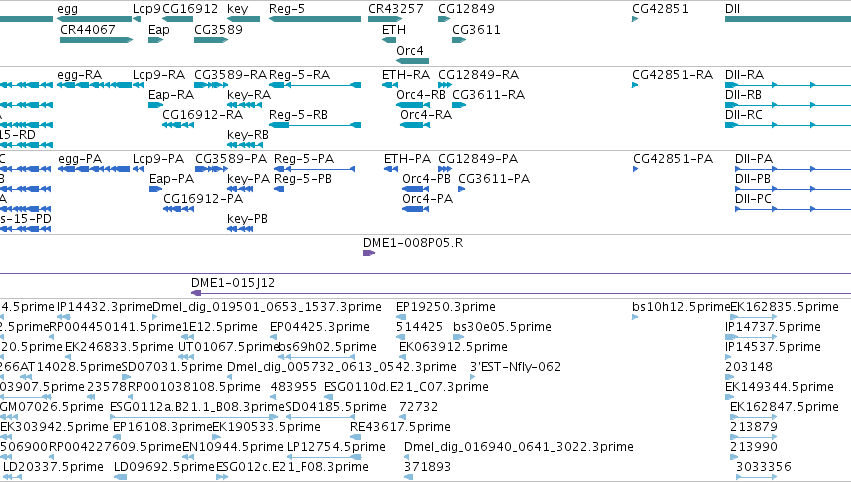Click the IP14737.5prime label
Screen dimensions: 851x482
click(x=773, y=327)
